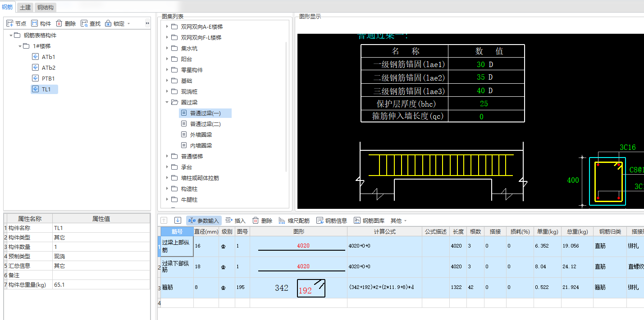The width and height of the screenshot is (644, 320).
Task: Select the 过梁下部纵筋 row
Action: pos(177,267)
